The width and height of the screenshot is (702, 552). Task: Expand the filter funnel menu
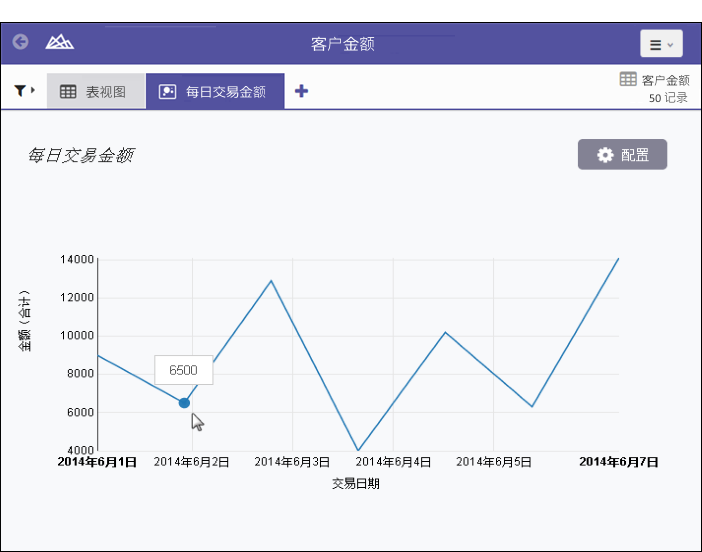tap(24, 91)
